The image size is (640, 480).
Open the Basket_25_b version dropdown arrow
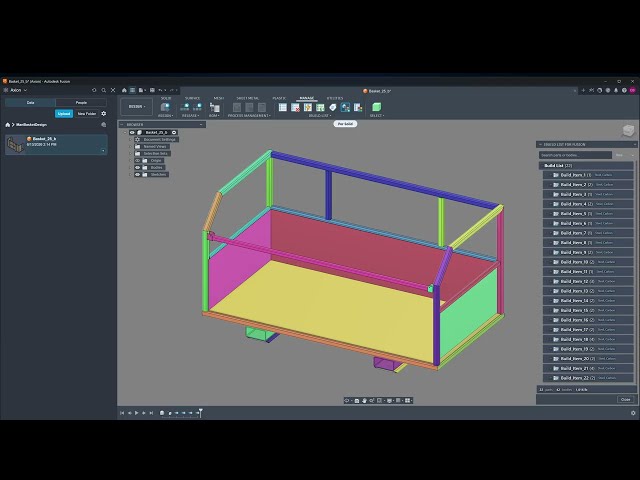tap(103, 151)
